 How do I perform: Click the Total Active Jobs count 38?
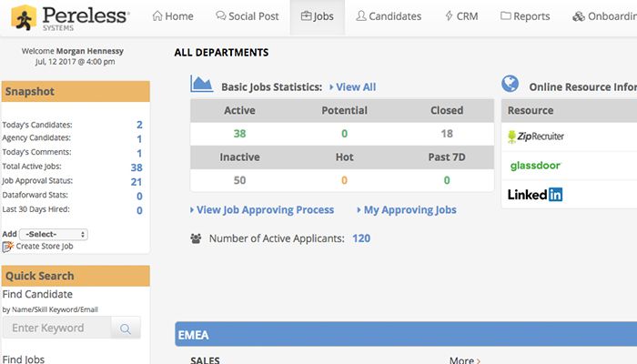pyautogui.click(x=136, y=167)
